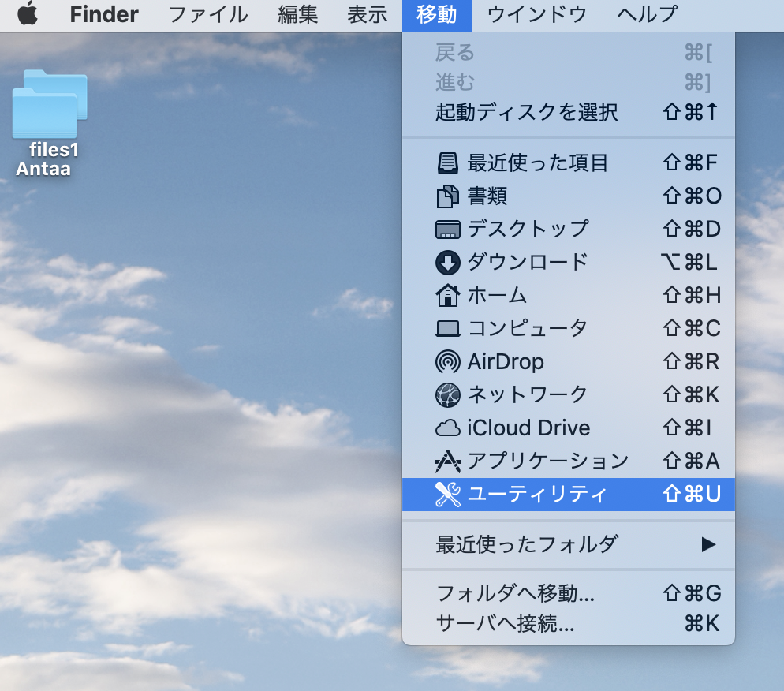Image resolution: width=784 pixels, height=691 pixels.
Task: Click the Antaa folder label
Action: tap(43, 169)
